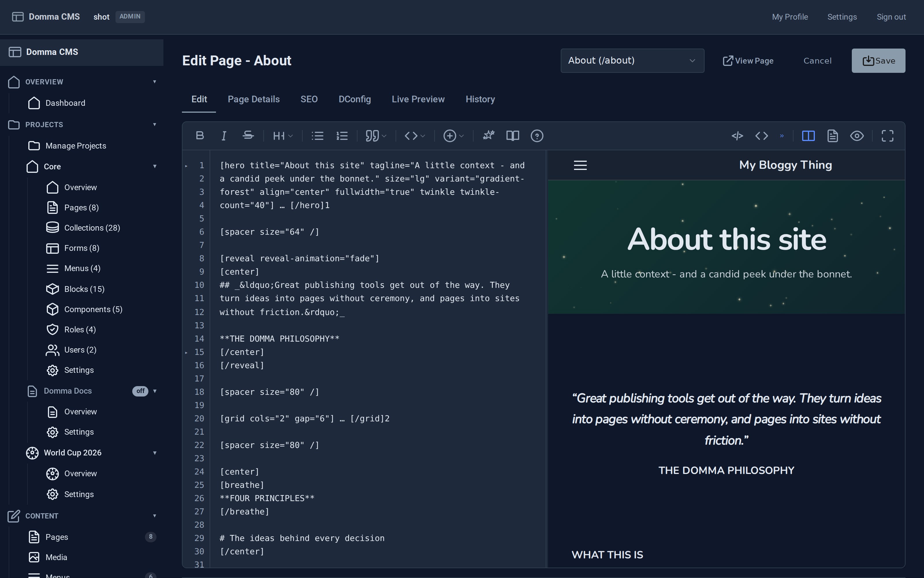Switch to the SEO tab
924x578 pixels.
coord(309,99)
